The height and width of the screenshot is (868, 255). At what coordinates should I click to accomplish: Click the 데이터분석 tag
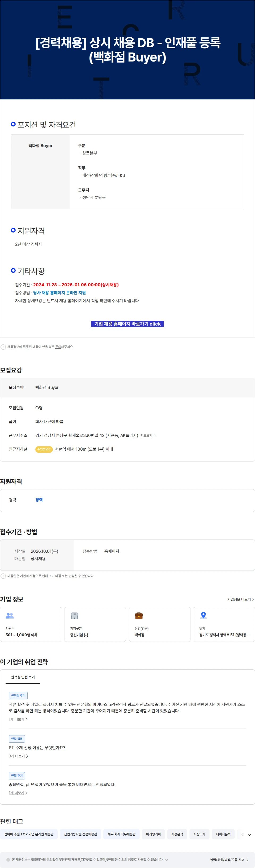pos(223,834)
